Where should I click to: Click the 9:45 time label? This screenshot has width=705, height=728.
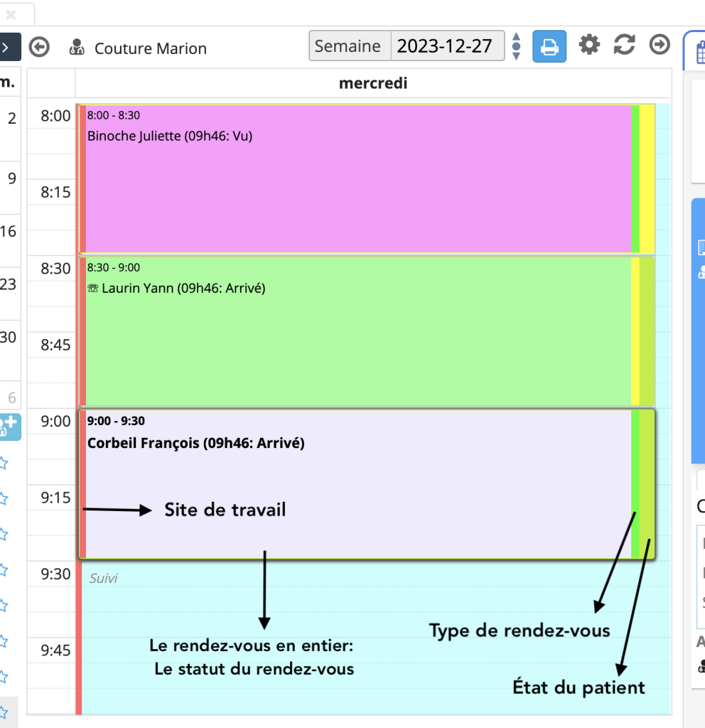pyautogui.click(x=55, y=650)
